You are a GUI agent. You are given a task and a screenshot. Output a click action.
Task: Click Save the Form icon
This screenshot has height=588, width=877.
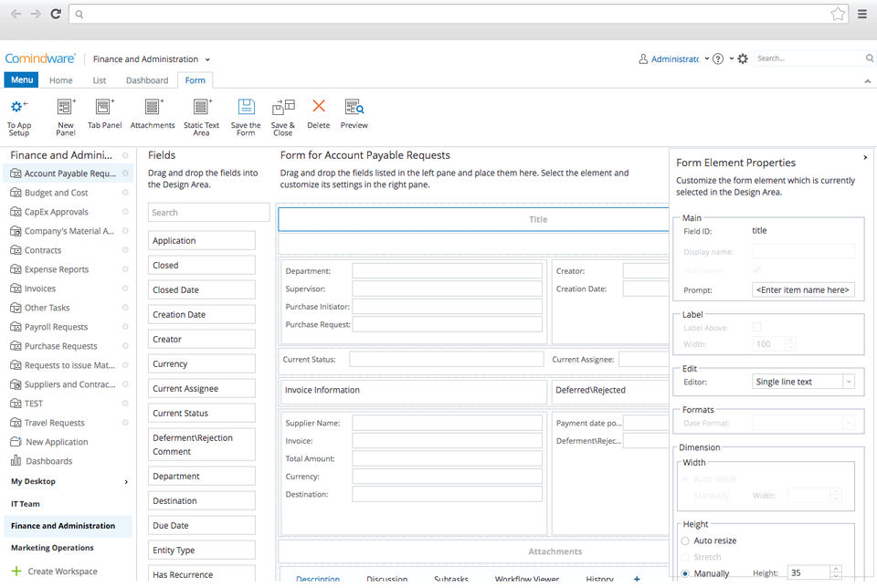(246, 107)
